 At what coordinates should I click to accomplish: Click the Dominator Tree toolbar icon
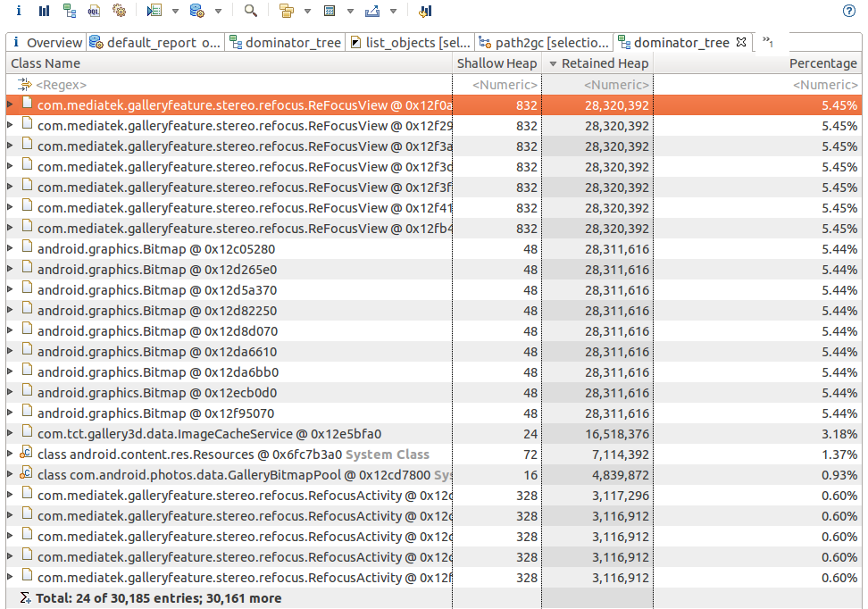coord(69,11)
